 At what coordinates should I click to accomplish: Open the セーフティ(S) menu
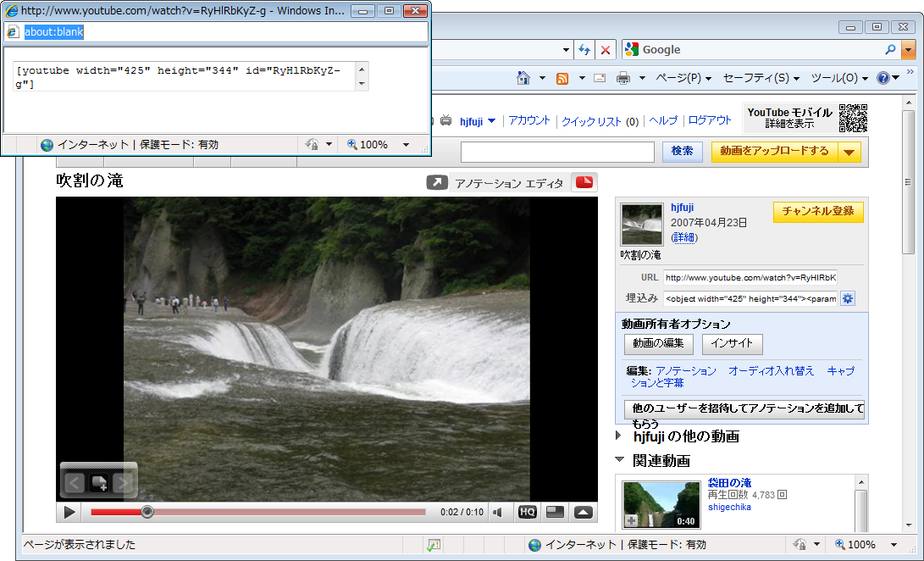pyautogui.click(x=761, y=78)
